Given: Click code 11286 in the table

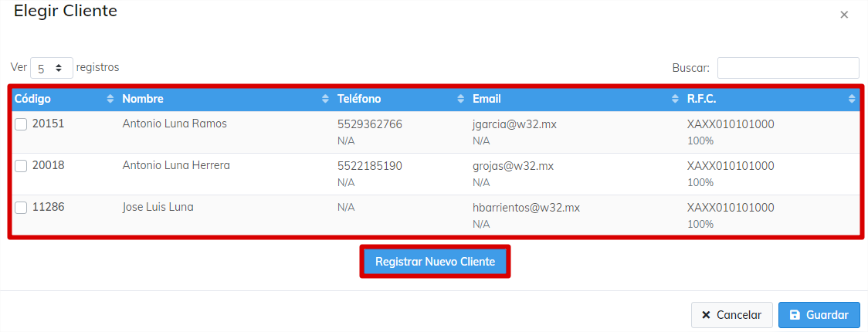Looking at the screenshot, I should (48, 208).
